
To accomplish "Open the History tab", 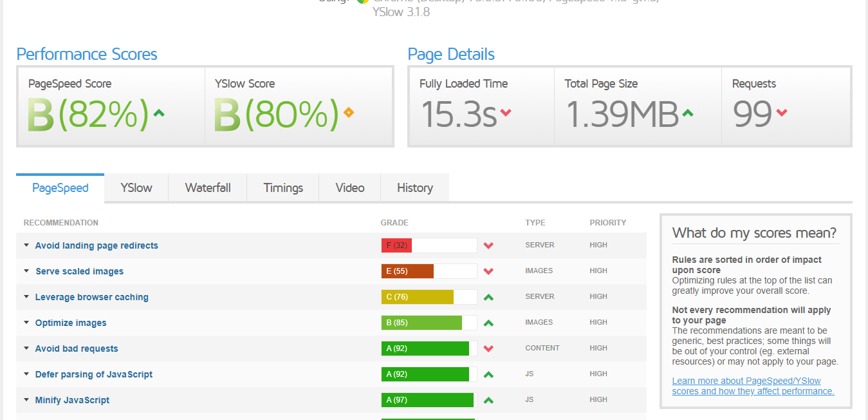I will click(x=415, y=188).
